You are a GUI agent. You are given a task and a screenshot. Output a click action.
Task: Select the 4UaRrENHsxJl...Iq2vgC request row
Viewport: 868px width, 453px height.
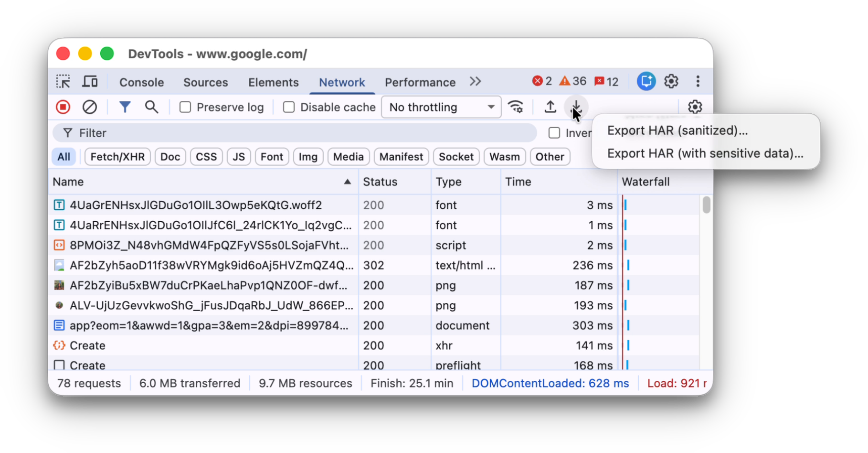point(374,225)
